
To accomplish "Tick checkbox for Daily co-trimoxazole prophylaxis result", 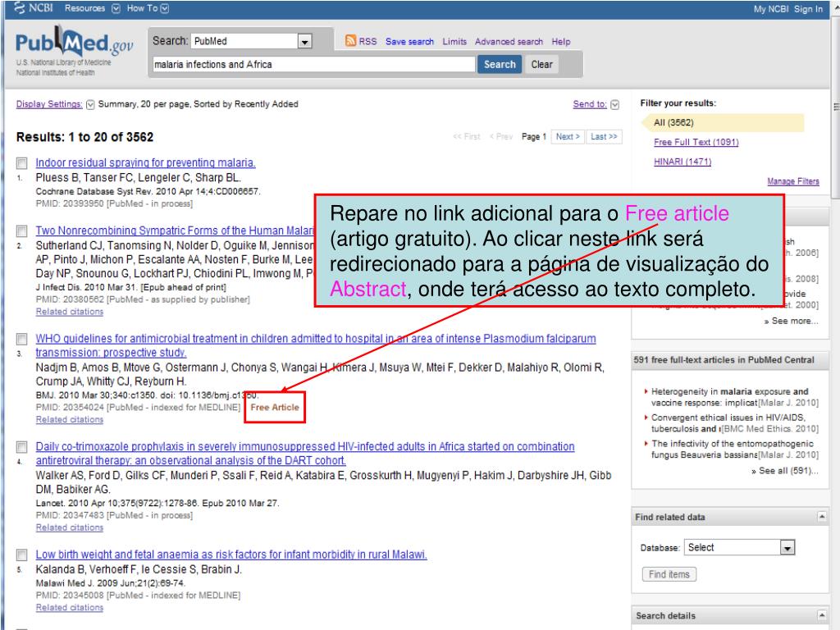I will [x=22, y=447].
